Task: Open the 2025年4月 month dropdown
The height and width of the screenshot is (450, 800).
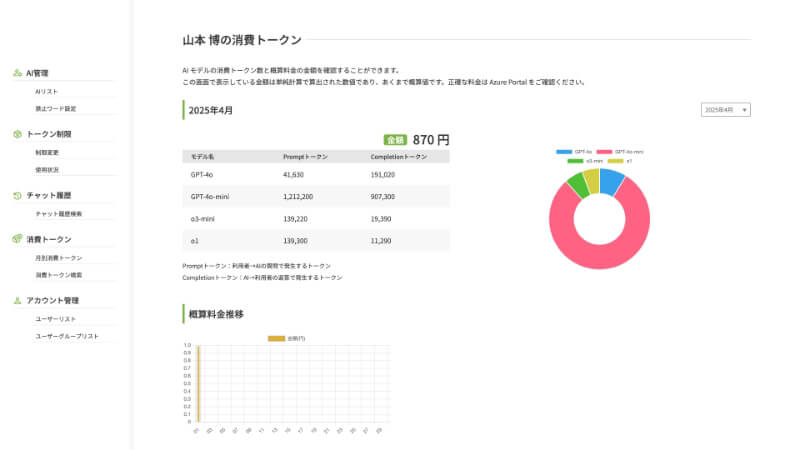Action: pyautogui.click(x=726, y=110)
